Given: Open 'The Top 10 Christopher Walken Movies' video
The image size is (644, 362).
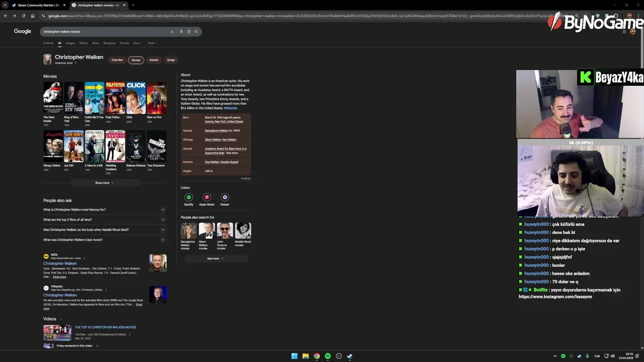Looking at the screenshot, I should point(106,327).
